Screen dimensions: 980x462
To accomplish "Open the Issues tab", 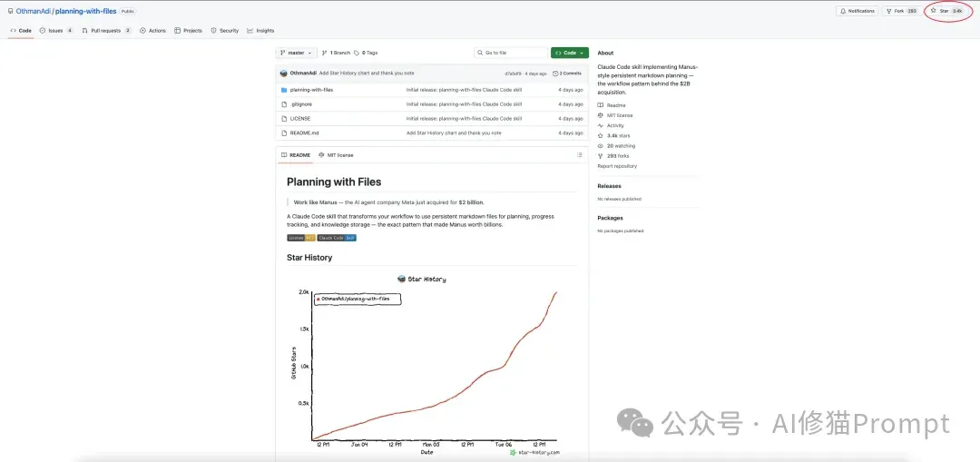I will click(x=56, y=30).
